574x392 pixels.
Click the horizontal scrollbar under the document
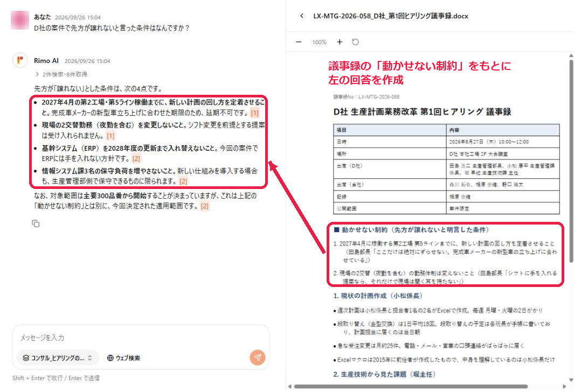point(410,387)
